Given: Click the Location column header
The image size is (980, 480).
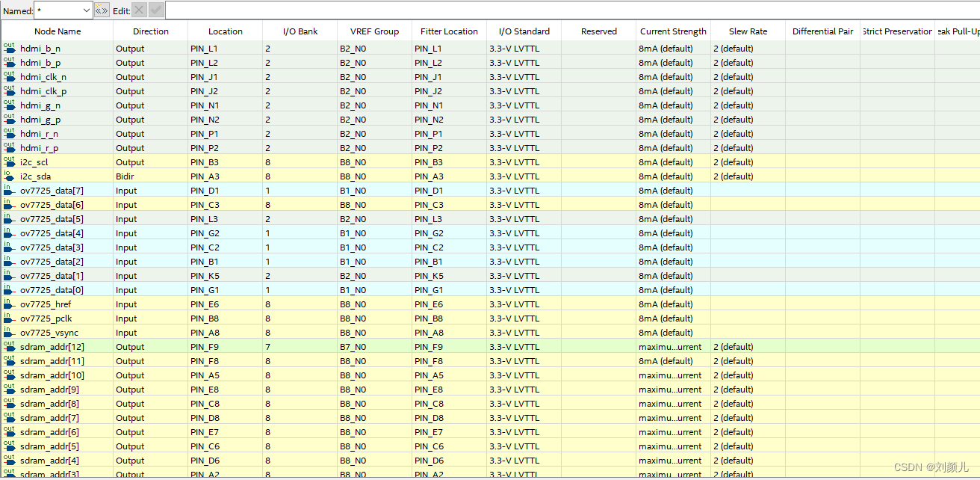Looking at the screenshot, I should click(x=226, y=31).
